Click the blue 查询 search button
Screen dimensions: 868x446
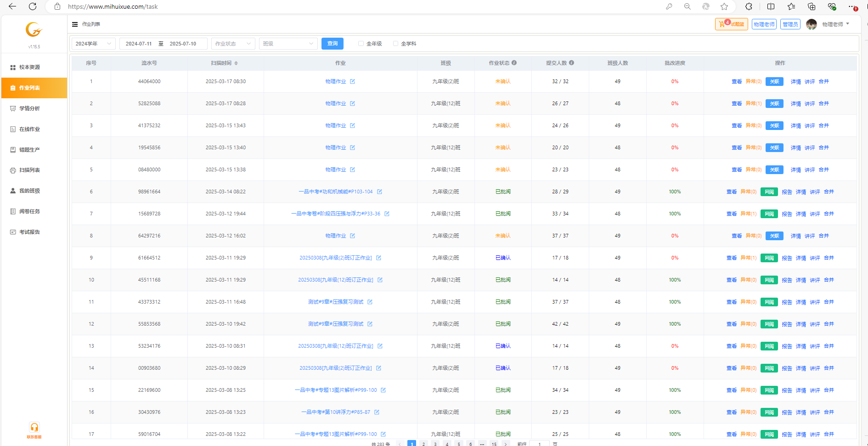333,44
